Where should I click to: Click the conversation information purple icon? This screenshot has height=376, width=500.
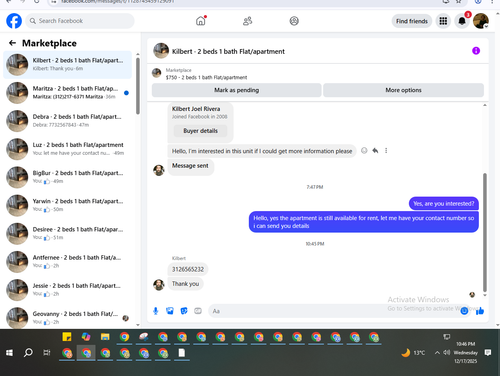pos(476,51)
